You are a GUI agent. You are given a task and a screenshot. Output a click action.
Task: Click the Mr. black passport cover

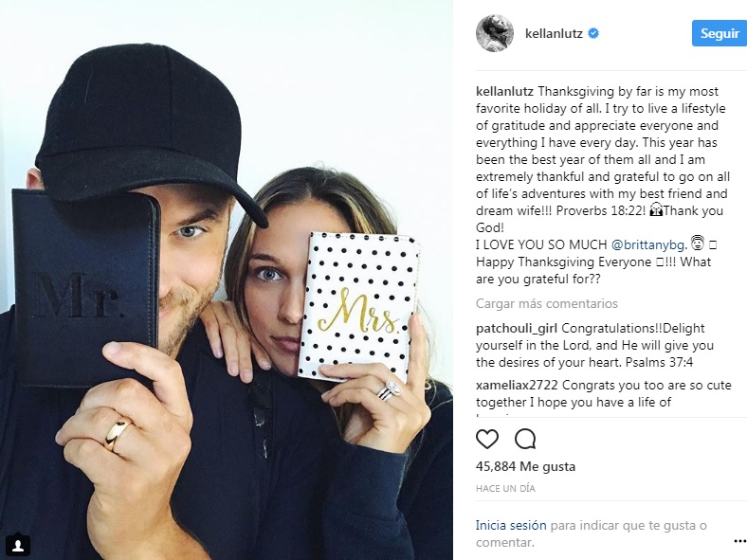pos(84,289)
